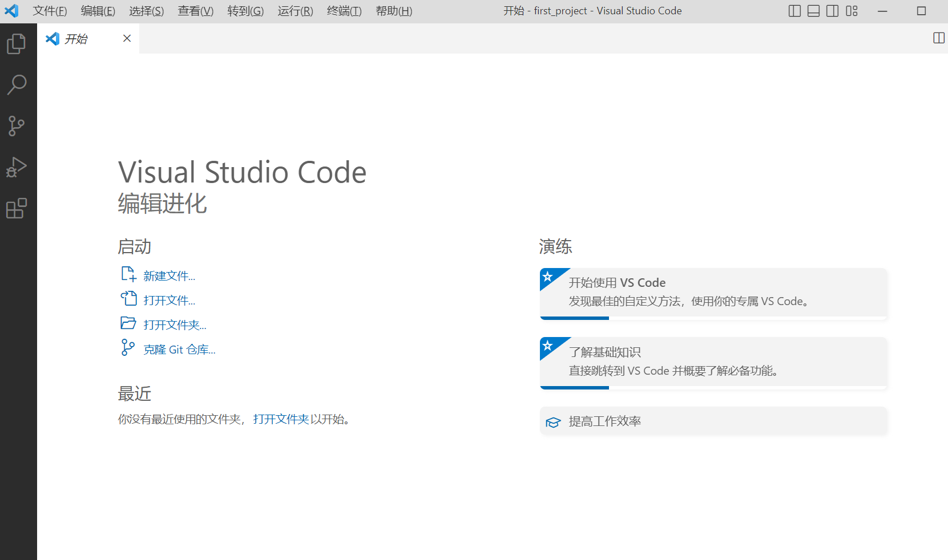Open the 文件(F) menu
Image resolution: width=948 pixels, height=560 pixels.
50,11
